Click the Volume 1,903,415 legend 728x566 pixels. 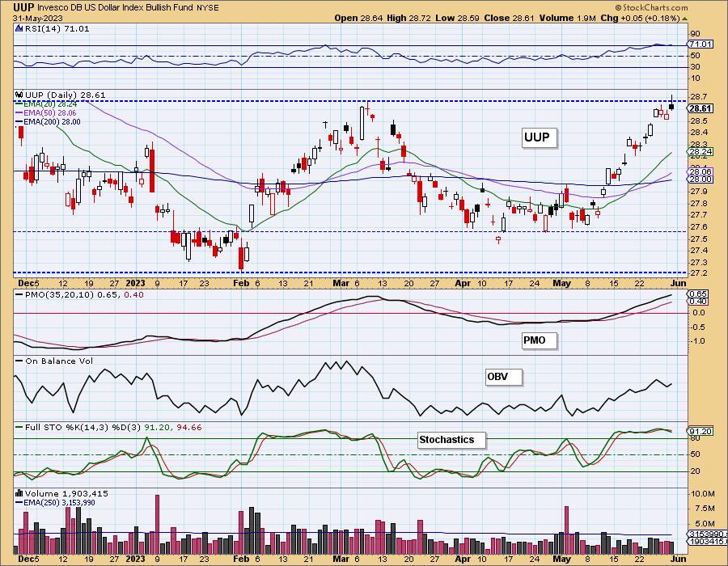[65, 493]
